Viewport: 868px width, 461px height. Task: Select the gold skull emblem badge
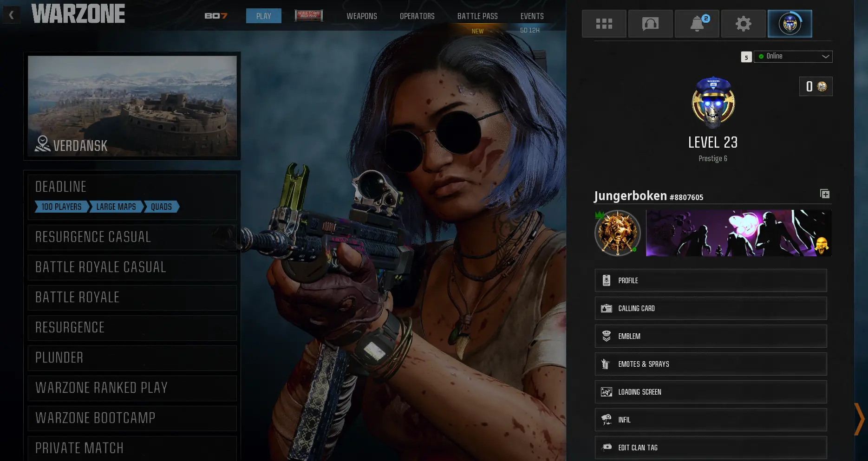618,233
